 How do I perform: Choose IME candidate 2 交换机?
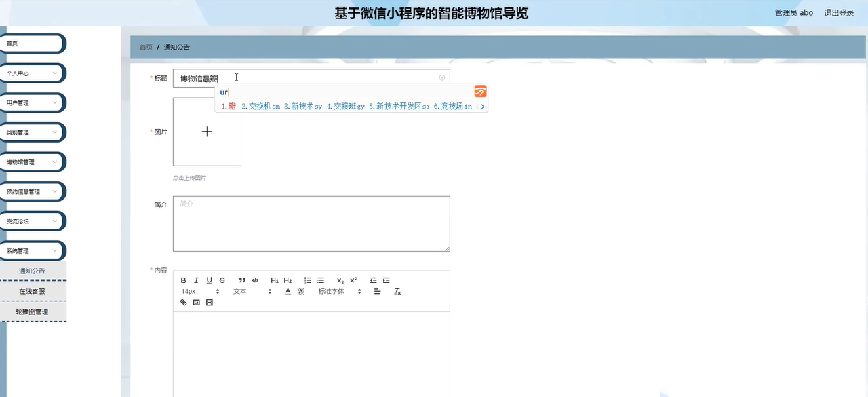click(x=260, y=107)
